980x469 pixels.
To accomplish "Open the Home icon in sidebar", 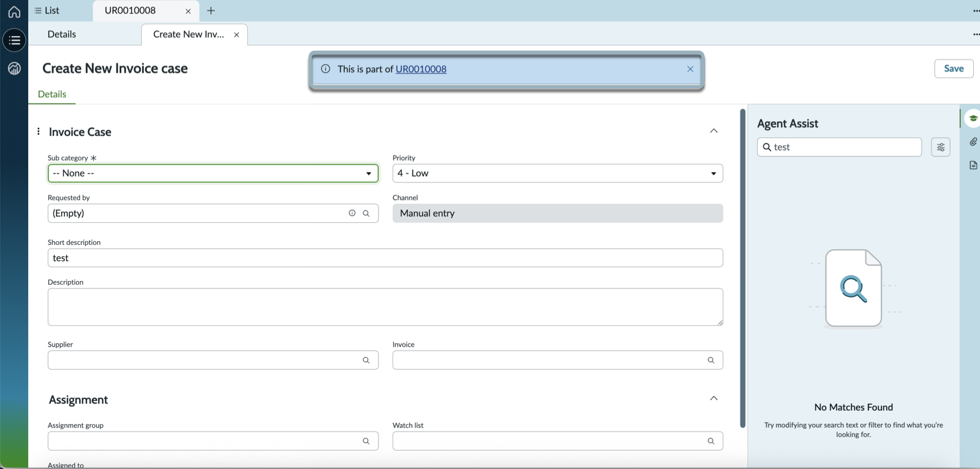I will [14, 12].
